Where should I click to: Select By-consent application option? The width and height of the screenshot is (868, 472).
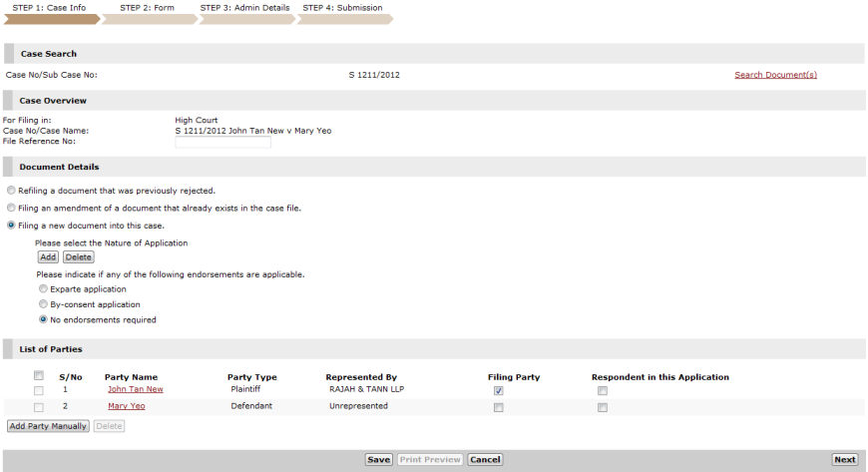tap(43, 304)
